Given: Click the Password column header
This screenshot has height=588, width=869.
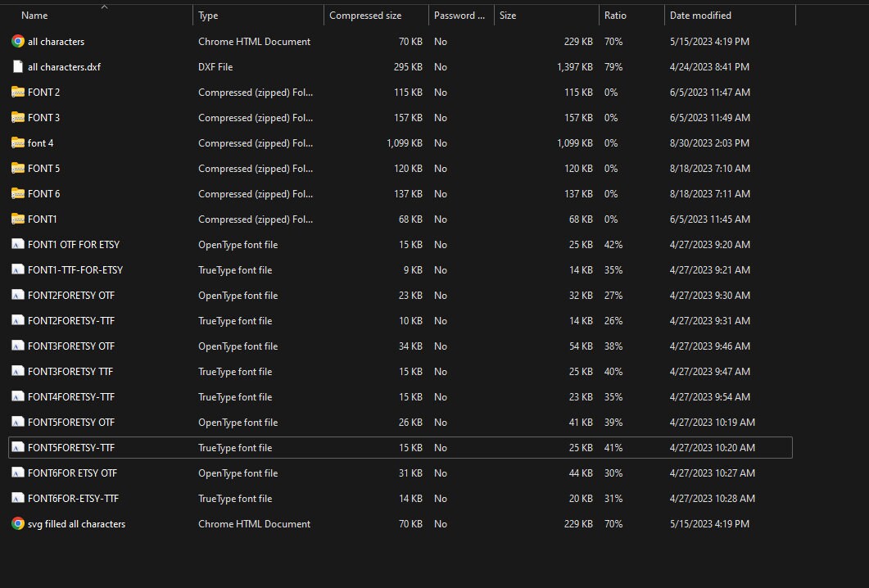Looking at the screenshot, I should tap(459, 16).
